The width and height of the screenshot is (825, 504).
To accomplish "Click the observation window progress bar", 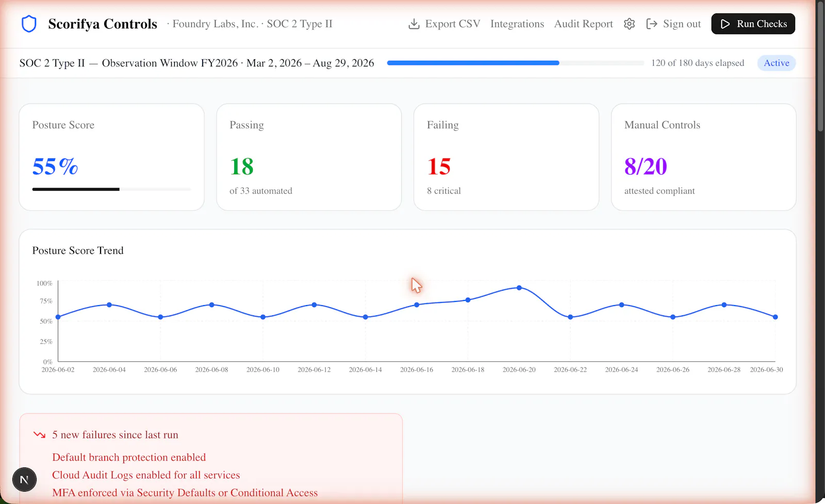I will pos(515,63).
